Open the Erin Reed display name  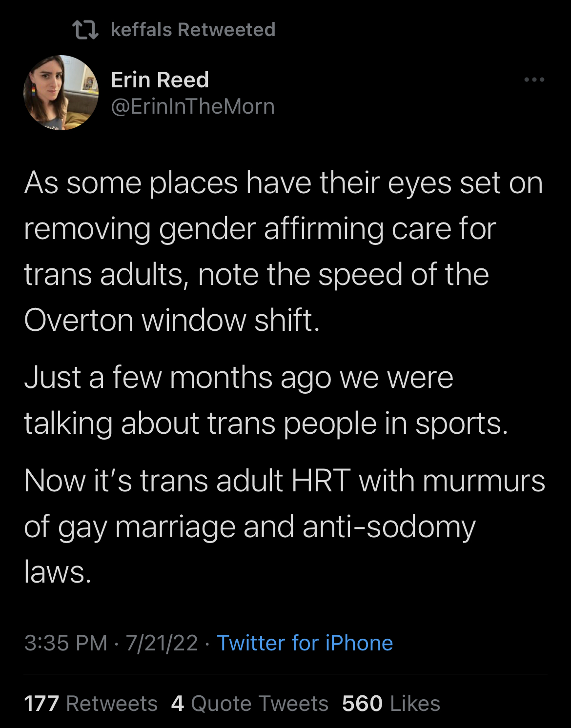point(160,80)
